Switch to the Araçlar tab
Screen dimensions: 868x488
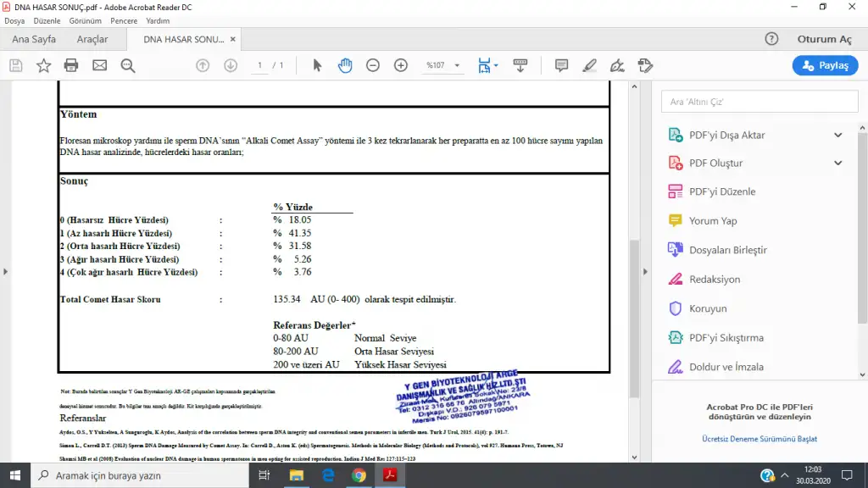(92, 39)
